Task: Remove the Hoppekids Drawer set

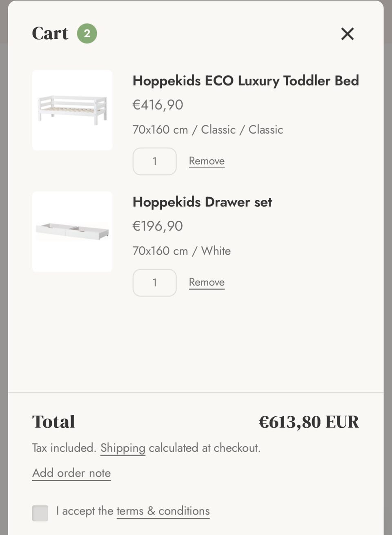Action: tap(207, 282)
